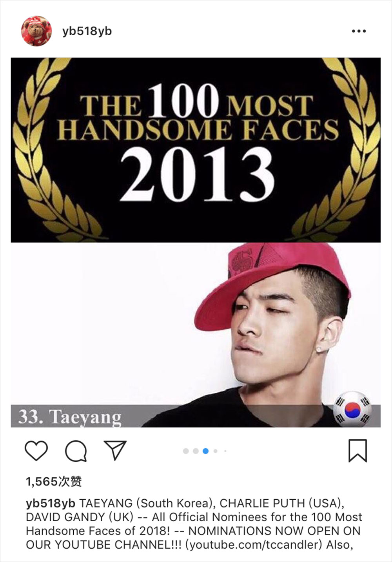Jump to first carousel dot
This screenshot has width=392, height=562.
(x=186, y=451)
